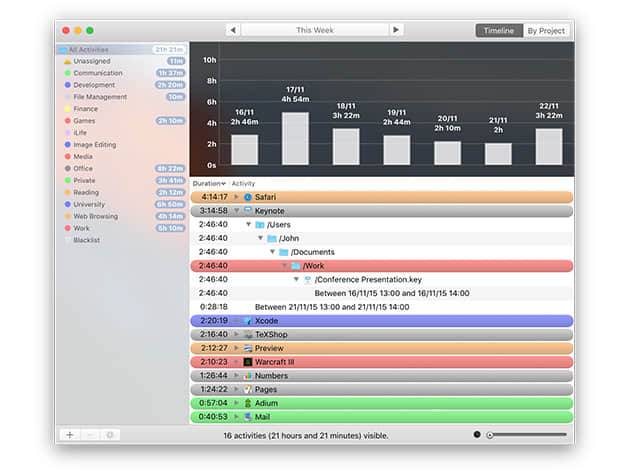Click the /John folder icon

coord(272,238)
